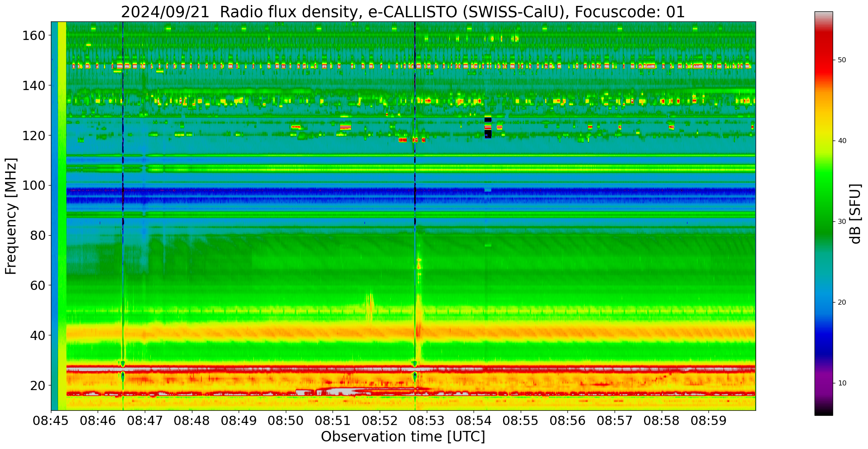Viewport: 868px width, 449px height.
Task: Click the 08:47 time tick label
Action: [x=145, y=421]
